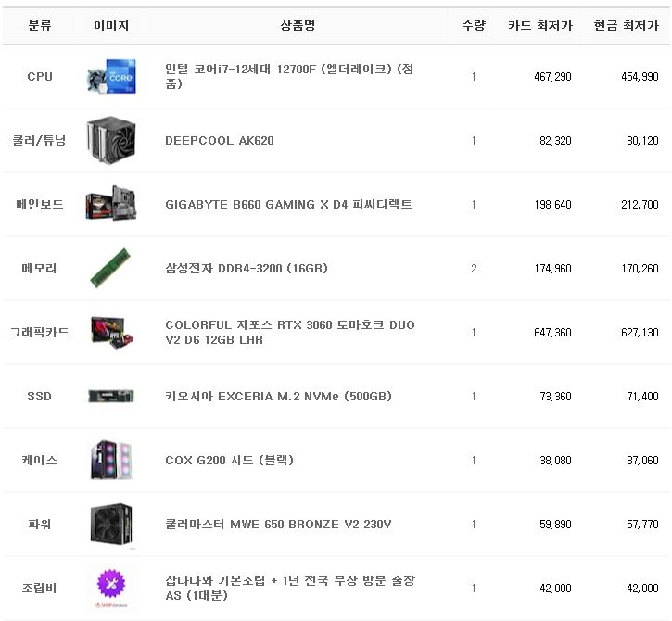Viewport: 672px width, 621px height.
Task: Click the Cooler Master MWE power supply image
Action: pos(111,524)
